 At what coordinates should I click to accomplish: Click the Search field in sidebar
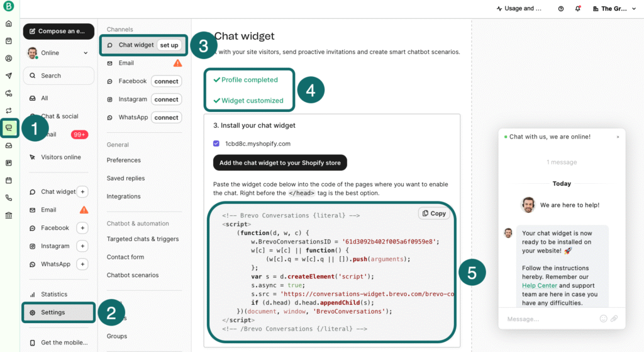(x=58, y=76)
